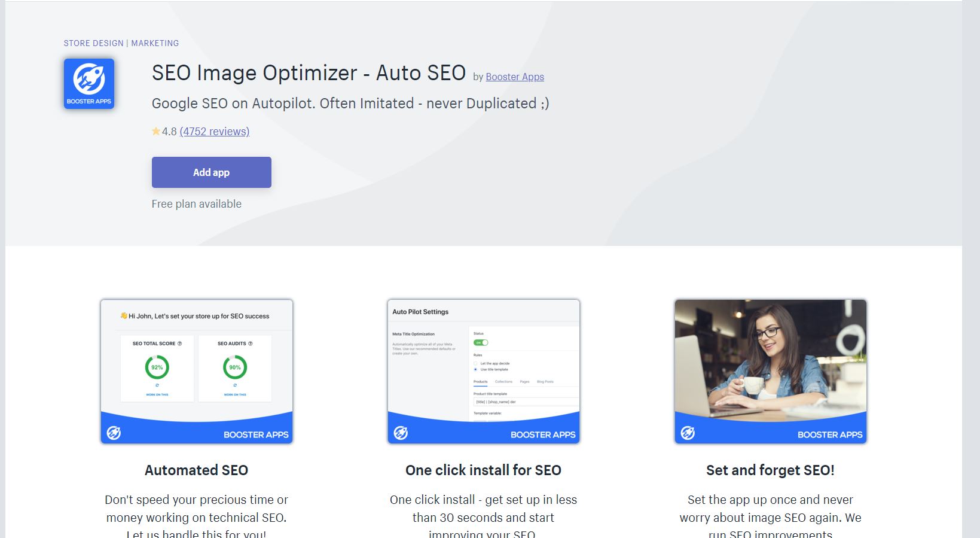The image size is (980, 538).
Task: Click the Store Design category link
Action: tap(94, 43)
